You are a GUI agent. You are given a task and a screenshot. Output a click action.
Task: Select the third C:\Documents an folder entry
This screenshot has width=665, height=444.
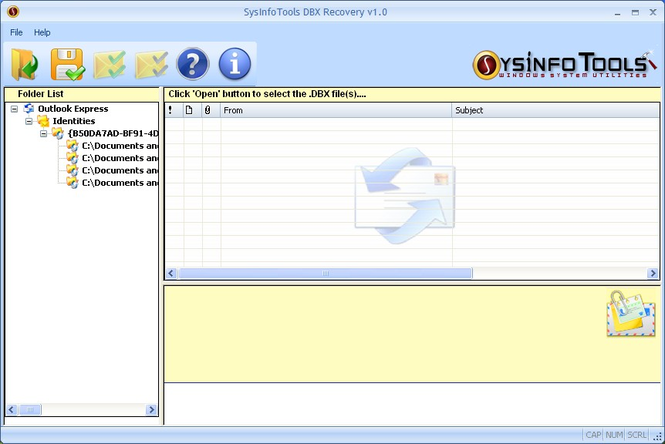120,170
